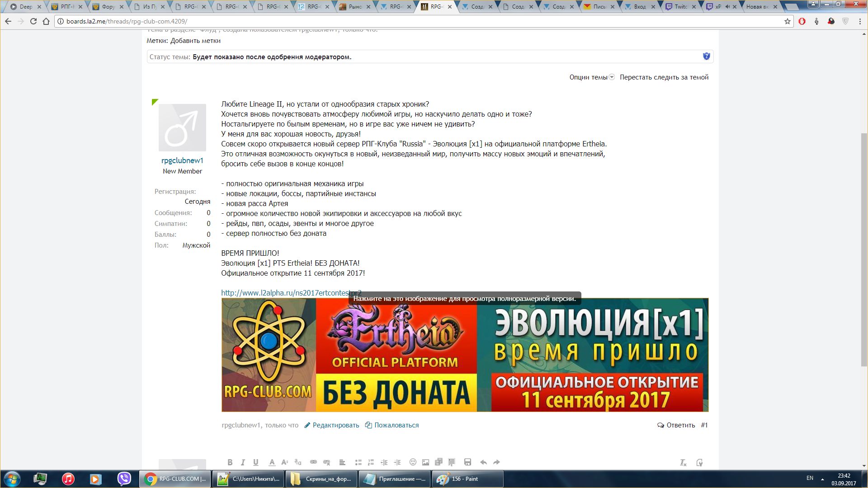Open the Приглашение taskbar window
The image size is (868, 488).
point(395,479)
